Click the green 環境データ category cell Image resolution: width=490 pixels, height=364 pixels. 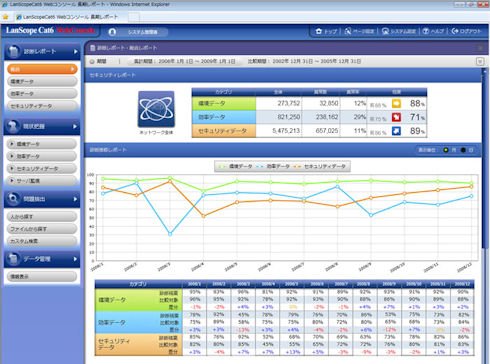click(224, 104)
